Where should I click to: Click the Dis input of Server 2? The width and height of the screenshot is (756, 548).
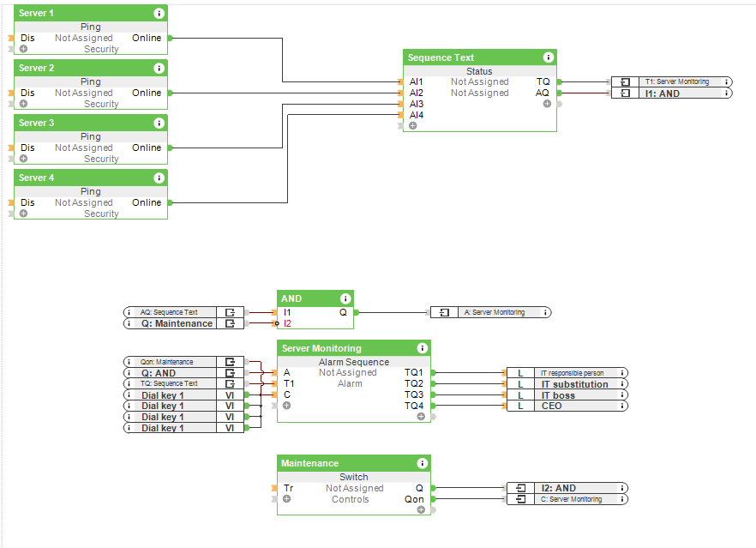[x=27, y=93]
